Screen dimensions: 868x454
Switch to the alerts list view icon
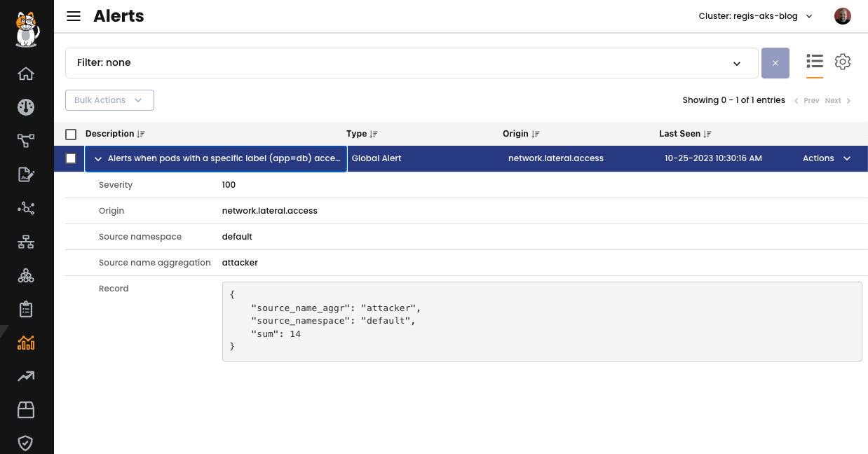(x=815, y=62)
